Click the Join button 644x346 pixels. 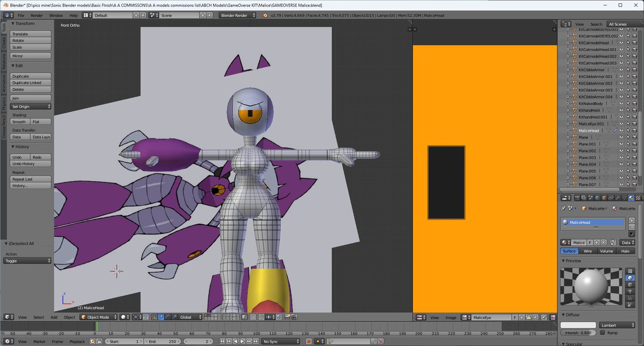pyautogui.click(x=31, y=98)
